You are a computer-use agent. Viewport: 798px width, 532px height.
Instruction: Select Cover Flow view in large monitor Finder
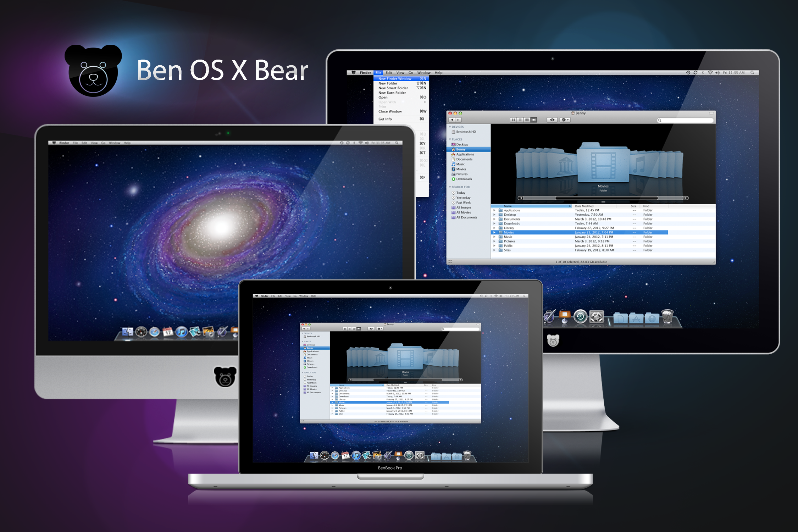[x=534, y=120]
